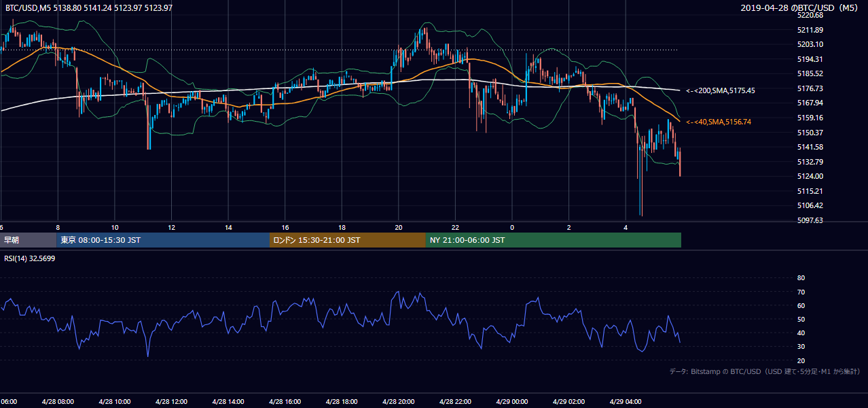
Task: Click the 早朝 session bar
Action: click(28, 240)
